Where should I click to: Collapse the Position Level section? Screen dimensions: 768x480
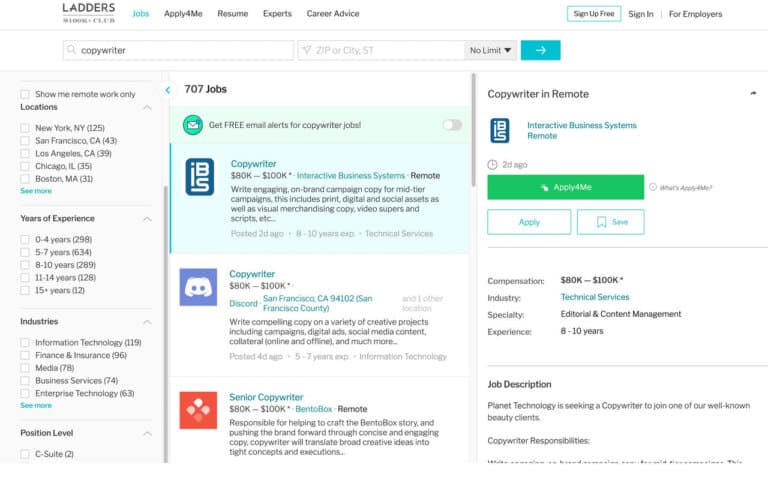coord(147,433)
